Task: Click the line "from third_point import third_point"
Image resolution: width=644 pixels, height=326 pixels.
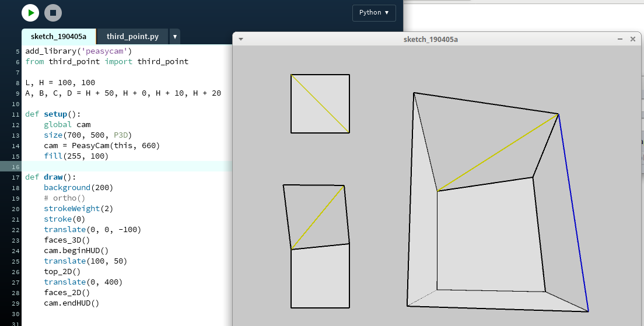Action: pyautogui.click(x=107, y=62)
